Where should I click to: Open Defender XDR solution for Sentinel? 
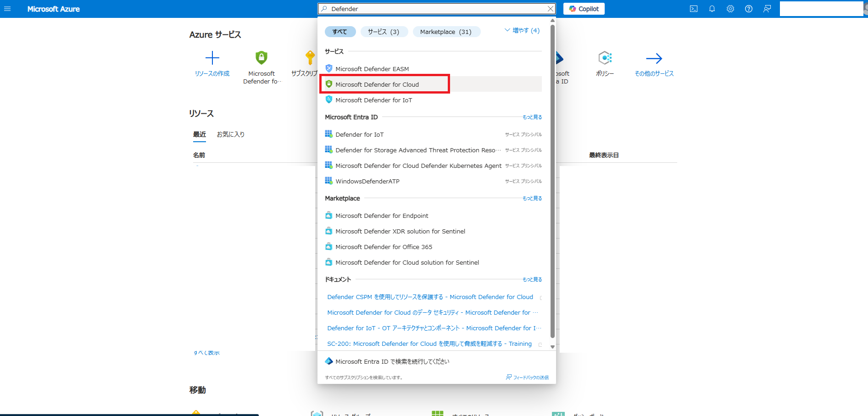(x=433, y=231)
